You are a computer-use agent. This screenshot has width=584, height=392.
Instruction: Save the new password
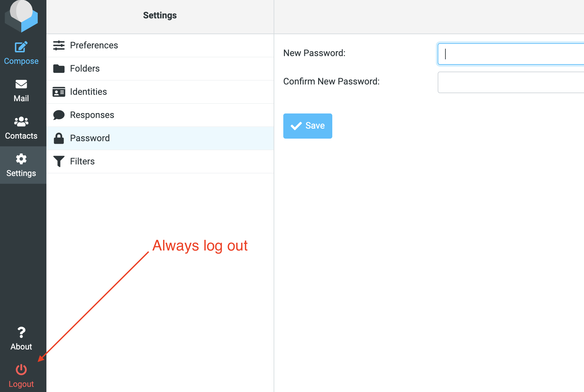[307, 126]
